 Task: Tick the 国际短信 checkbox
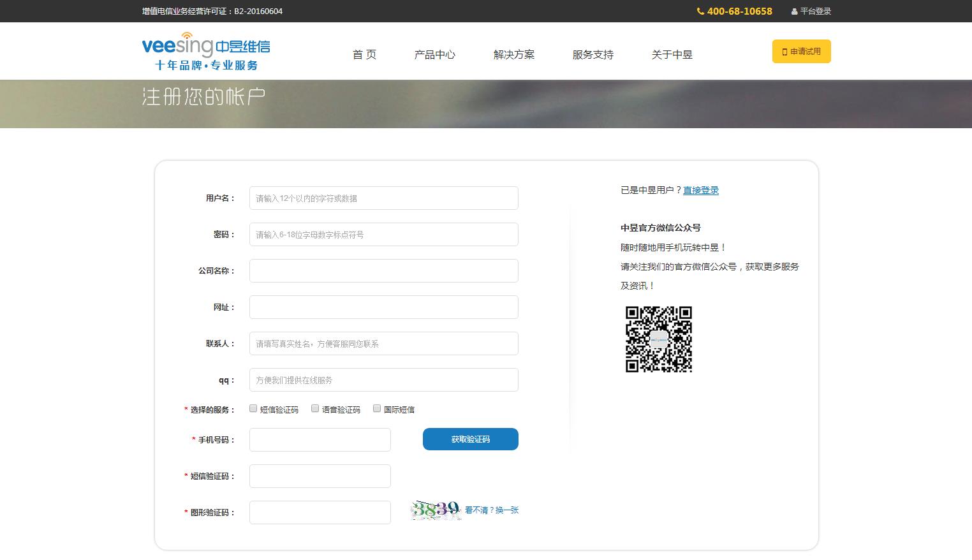[377, 409]
